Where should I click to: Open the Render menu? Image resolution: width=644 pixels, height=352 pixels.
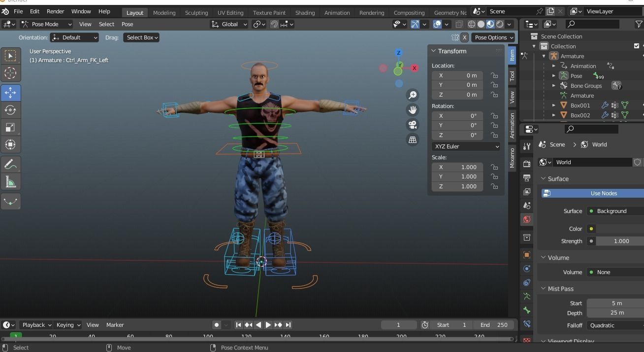tap(55, 11)
